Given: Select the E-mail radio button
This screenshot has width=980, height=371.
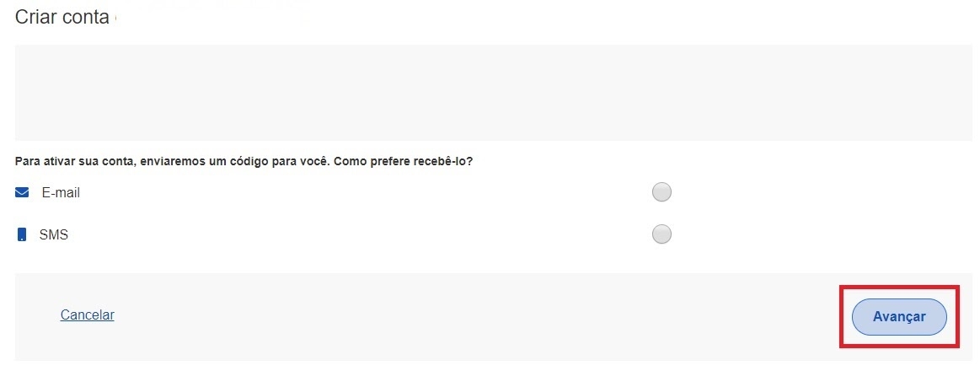Looking at the screenshot, I should pyautogui.click(x=661, y=192).
